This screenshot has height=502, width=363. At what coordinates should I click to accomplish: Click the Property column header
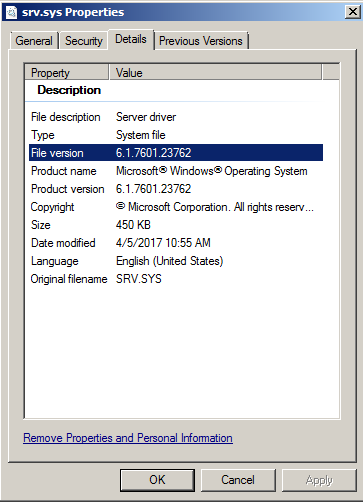(67, 73)
